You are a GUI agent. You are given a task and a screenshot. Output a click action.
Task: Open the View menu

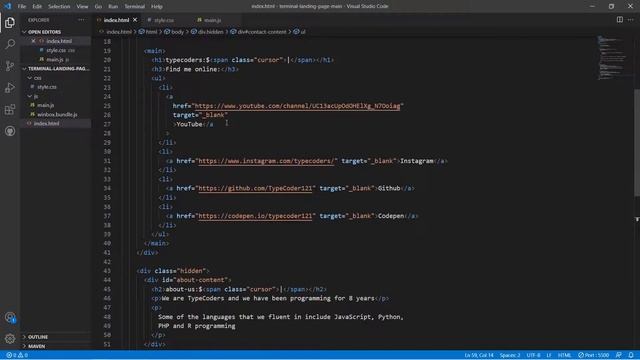pyautogui.click(x=82, y=6)
